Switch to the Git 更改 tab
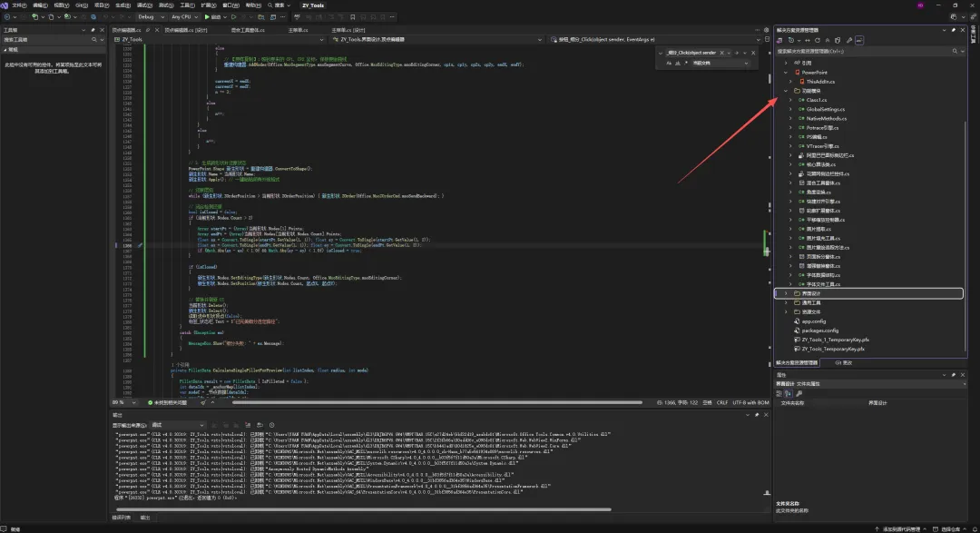This screenshot has width=980, height=533. coord(844,363)
